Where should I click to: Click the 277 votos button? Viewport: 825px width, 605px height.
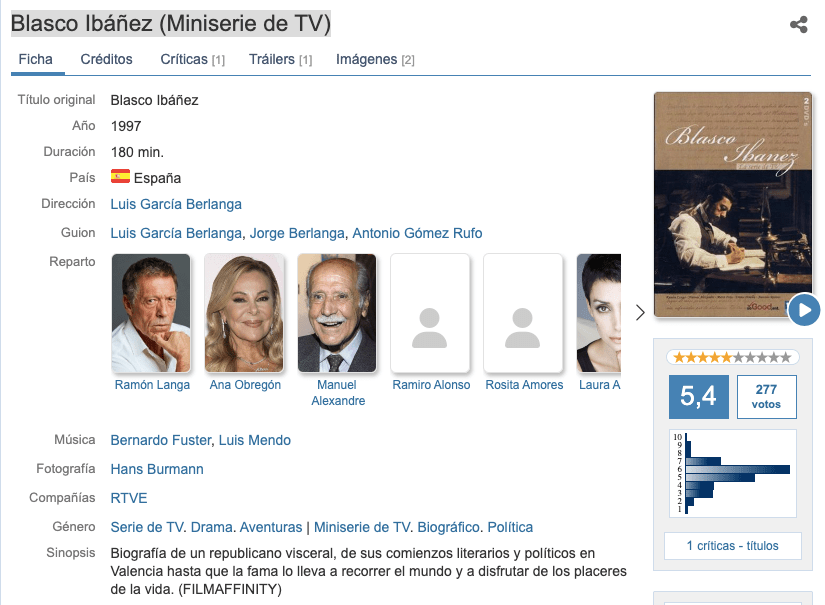point(766,396)
